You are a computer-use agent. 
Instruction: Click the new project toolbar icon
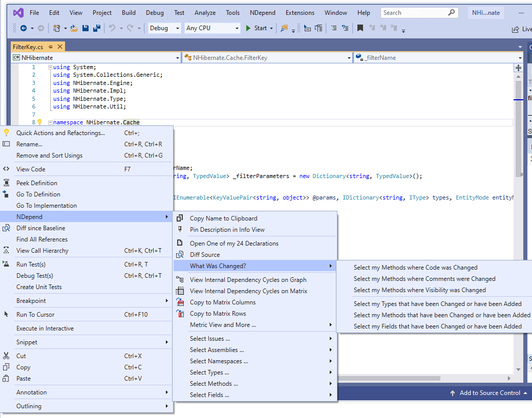click(x=57, y=28)
